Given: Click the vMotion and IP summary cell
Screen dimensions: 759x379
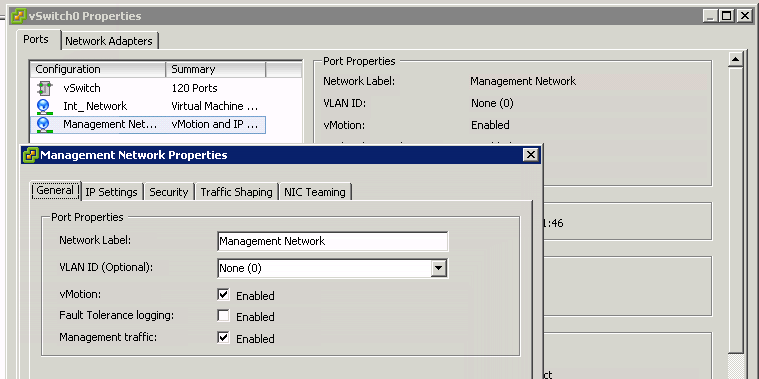Looking at the screenshot, I should (x=215, y=124).
